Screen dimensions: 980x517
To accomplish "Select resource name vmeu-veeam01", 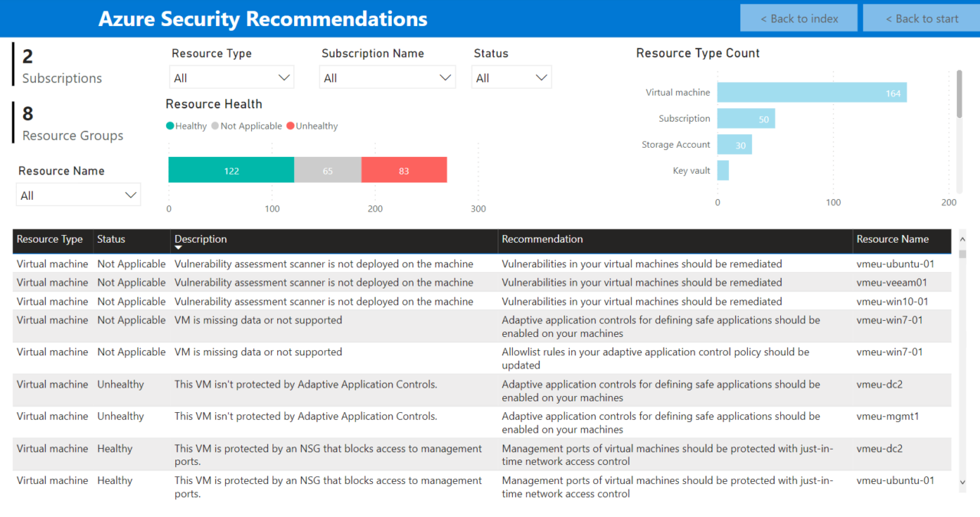I will coord(891,283).
